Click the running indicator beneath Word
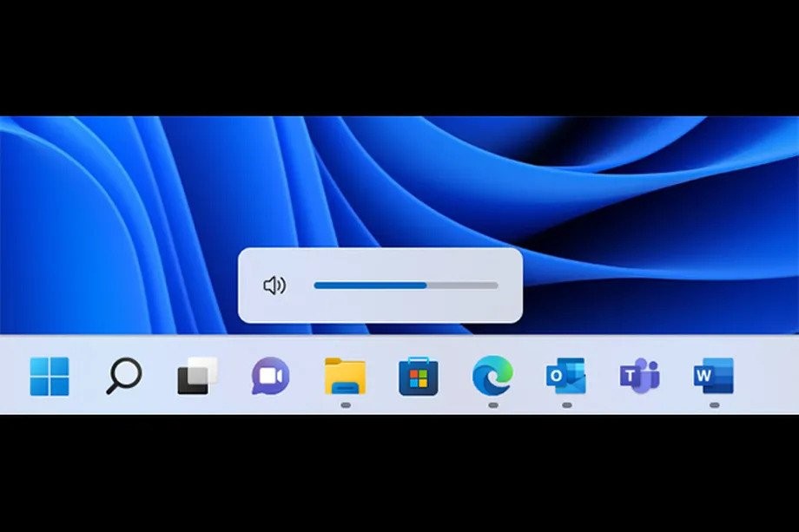Screen dimensions: 799x532 pos(715,405)
